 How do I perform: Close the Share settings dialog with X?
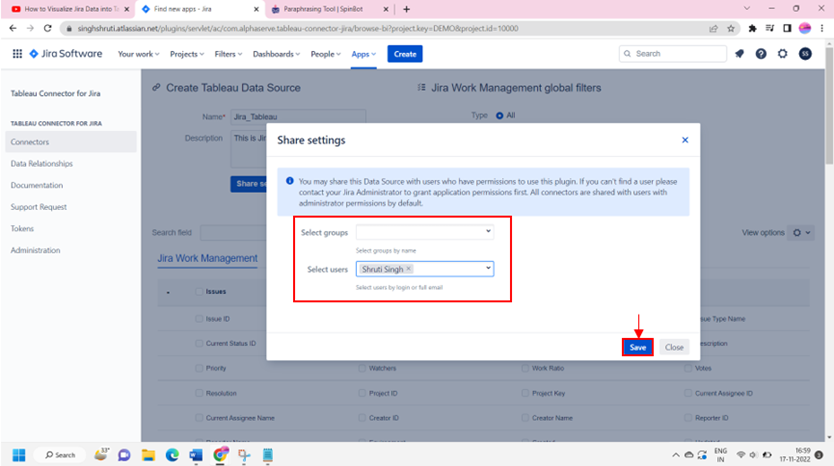pos(685,140)
